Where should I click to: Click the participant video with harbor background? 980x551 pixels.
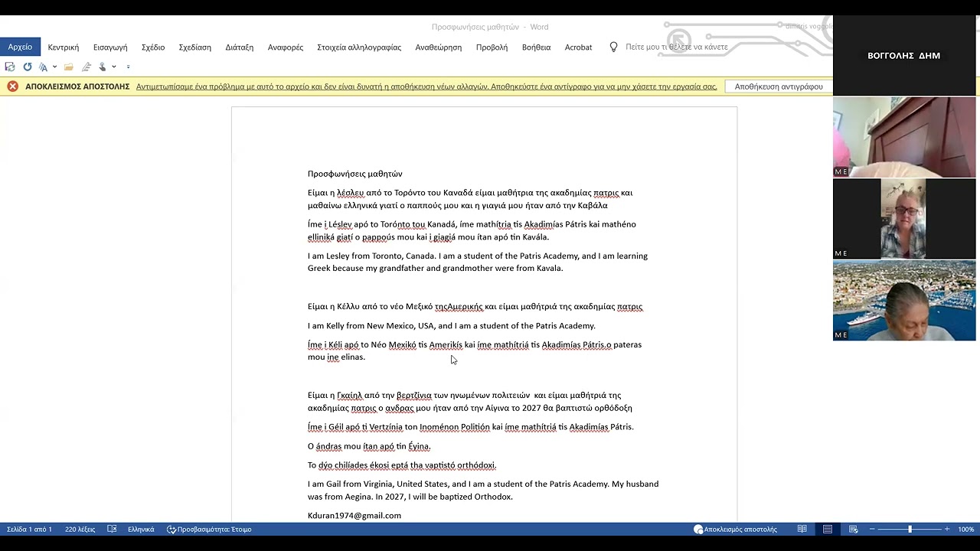point(904,301)
